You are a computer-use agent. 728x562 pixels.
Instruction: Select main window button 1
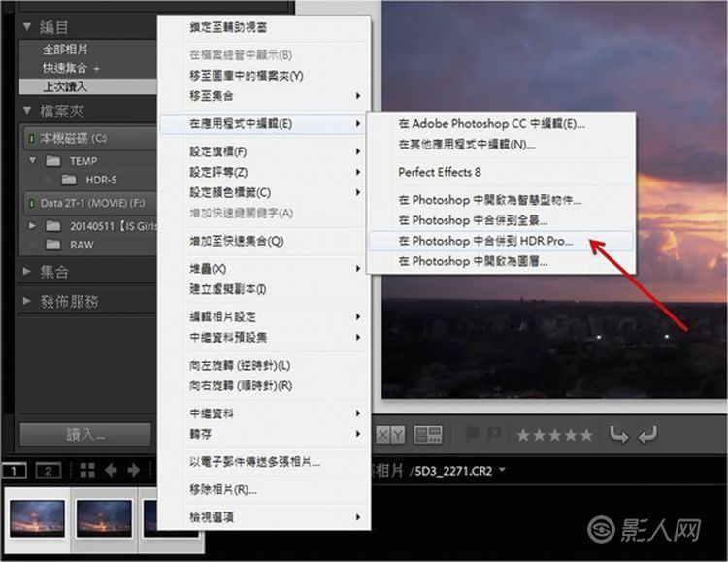(x=14, y=471)
